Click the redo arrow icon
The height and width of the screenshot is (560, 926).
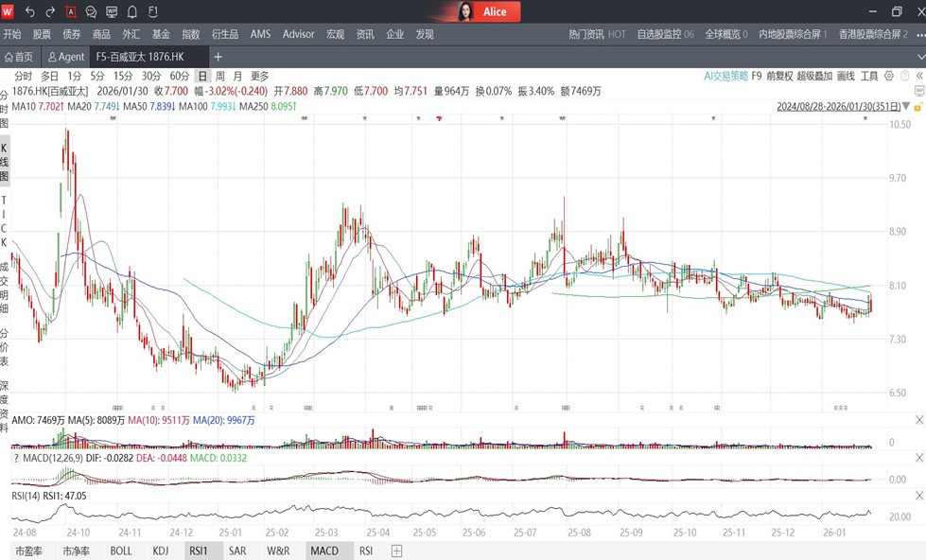click(51, 11)
